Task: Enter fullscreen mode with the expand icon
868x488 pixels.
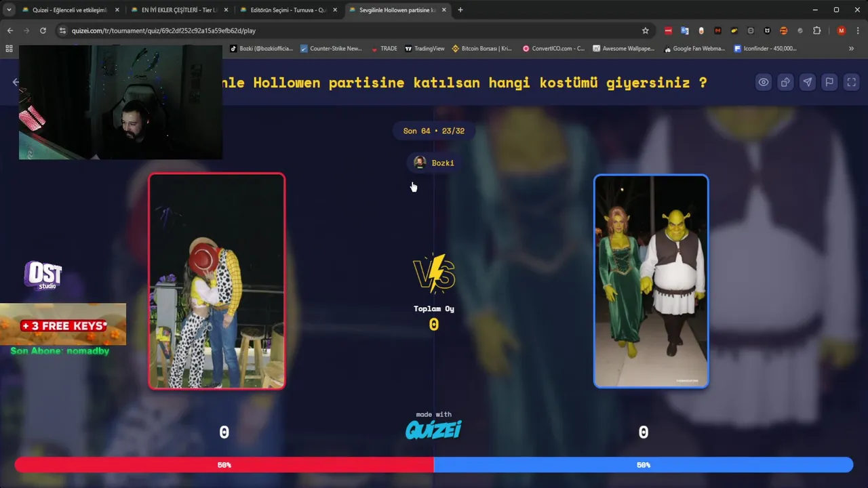Action: (850, 82)
